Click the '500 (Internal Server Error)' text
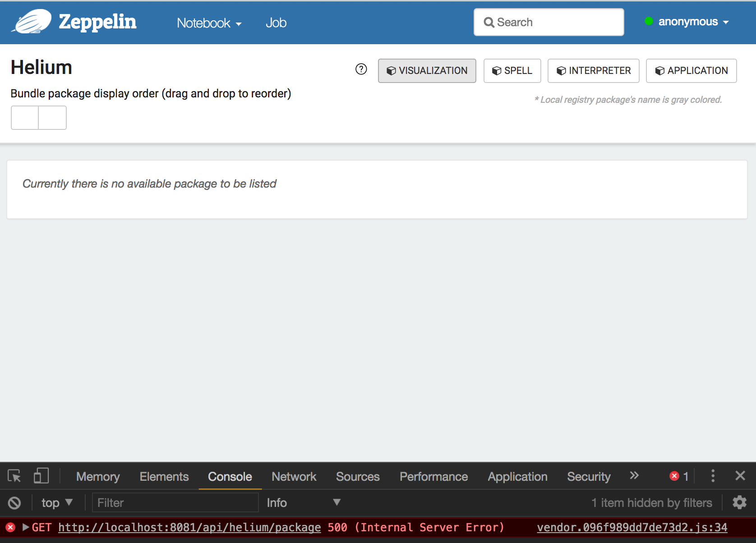Screen dimensions: 756x543 pyautogui.click(x=416, y=527)
